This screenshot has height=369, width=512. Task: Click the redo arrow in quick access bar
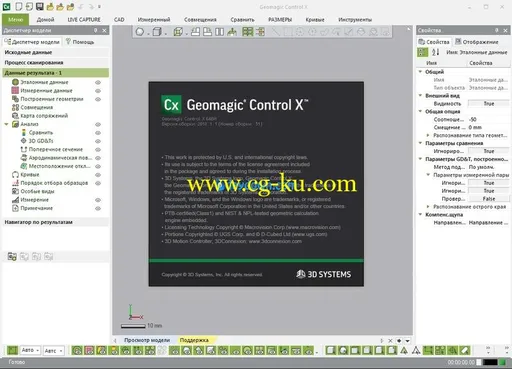91,6
